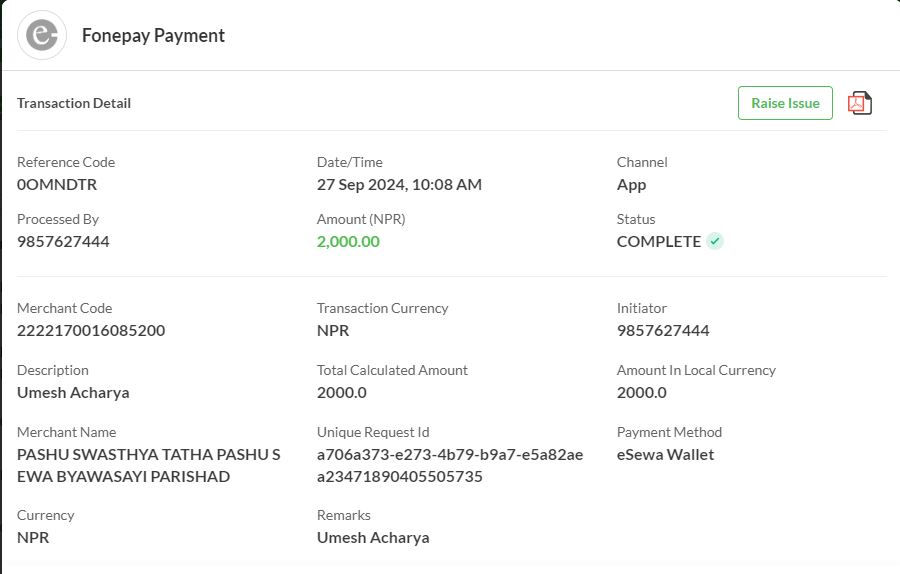
Task: Click the Raise Issue button
Action: pos(785,103)
